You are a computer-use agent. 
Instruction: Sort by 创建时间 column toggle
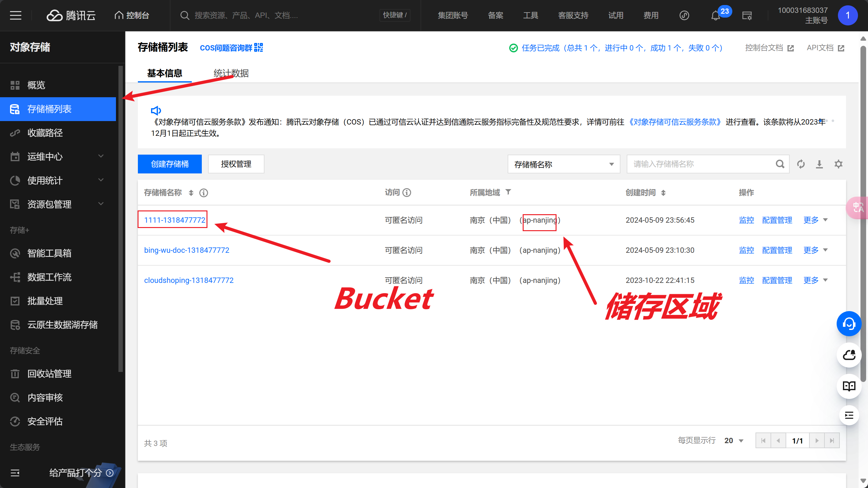663,193
